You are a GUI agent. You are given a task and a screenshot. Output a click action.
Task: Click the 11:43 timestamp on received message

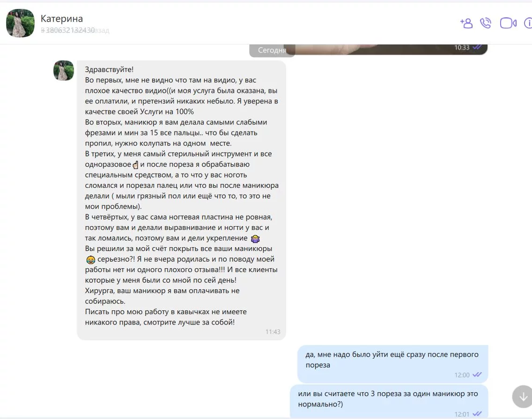(273, 332)
